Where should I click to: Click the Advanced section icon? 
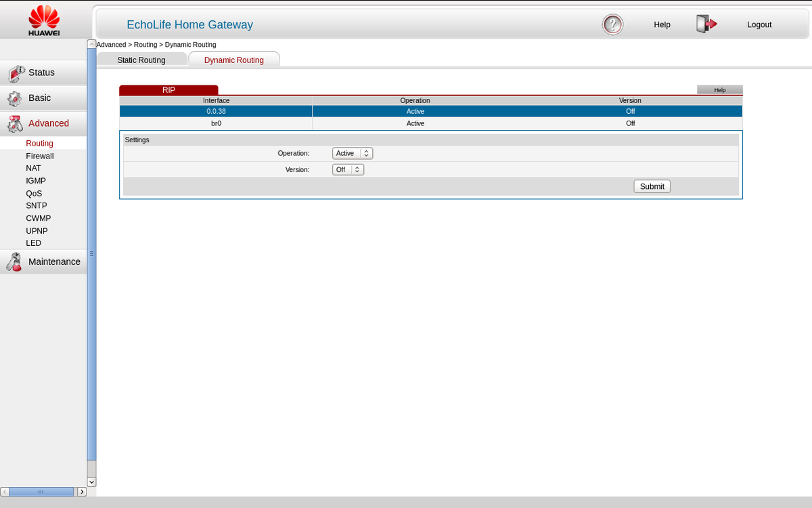(x=15, y=123)
